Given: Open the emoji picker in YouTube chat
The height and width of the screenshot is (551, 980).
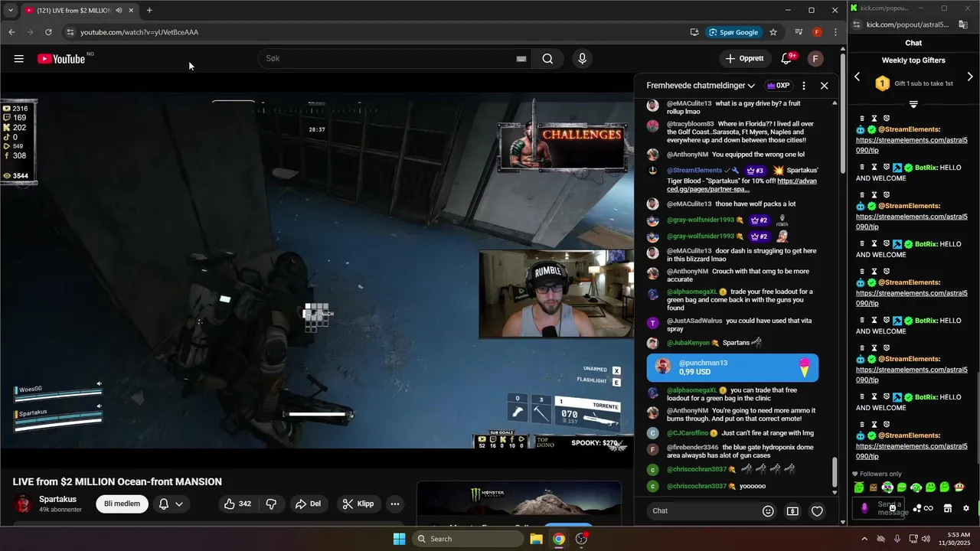Looking at the screenshot, I should (769, 511).
